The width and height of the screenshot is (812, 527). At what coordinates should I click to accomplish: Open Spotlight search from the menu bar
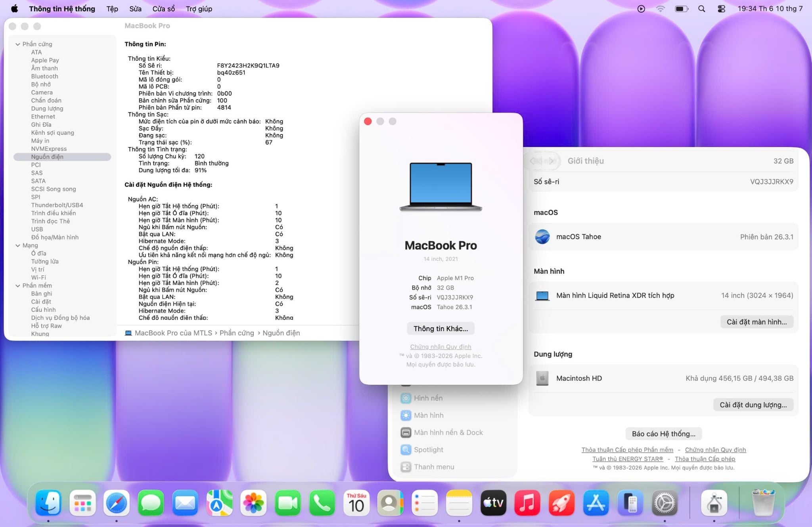[x=702, y=9]
